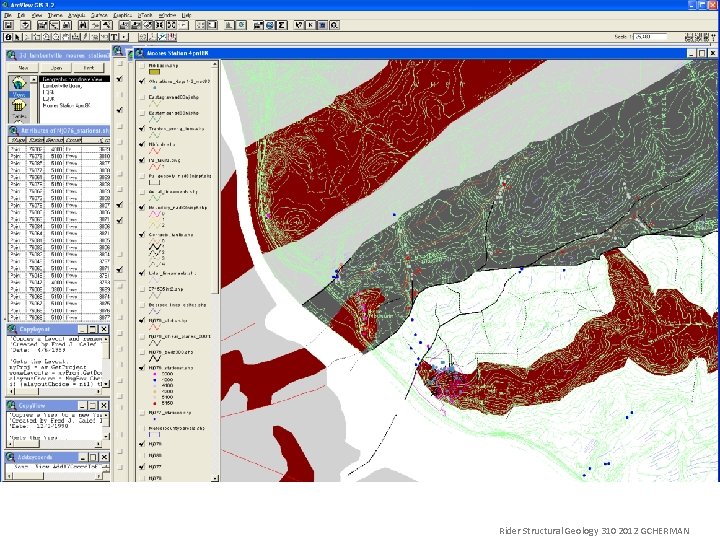The width and height of the screenshot is (720, 540).
Task: Click the yellow-green fill swatch in legend
Action: point(154,72)
